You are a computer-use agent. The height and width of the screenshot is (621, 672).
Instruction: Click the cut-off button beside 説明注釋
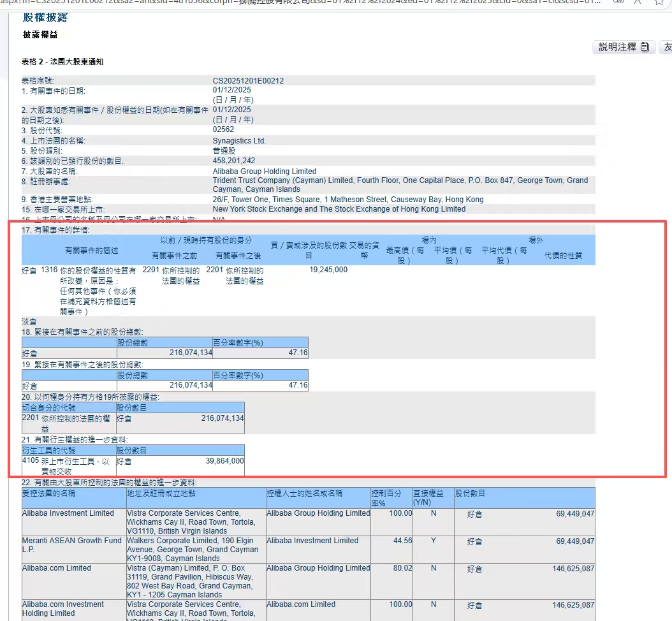666,47
